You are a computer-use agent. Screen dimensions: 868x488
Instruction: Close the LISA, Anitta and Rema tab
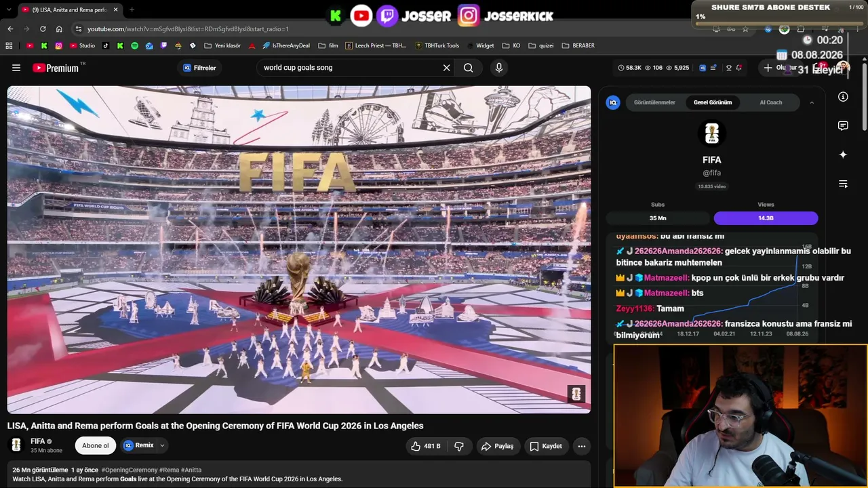tap(116, 9)
